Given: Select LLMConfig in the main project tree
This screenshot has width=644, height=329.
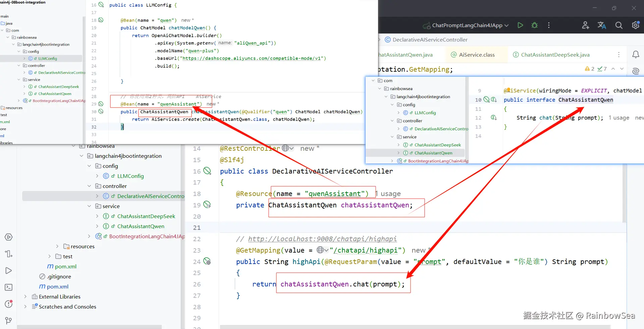Looking at the screenshot, I should (130, 176).
